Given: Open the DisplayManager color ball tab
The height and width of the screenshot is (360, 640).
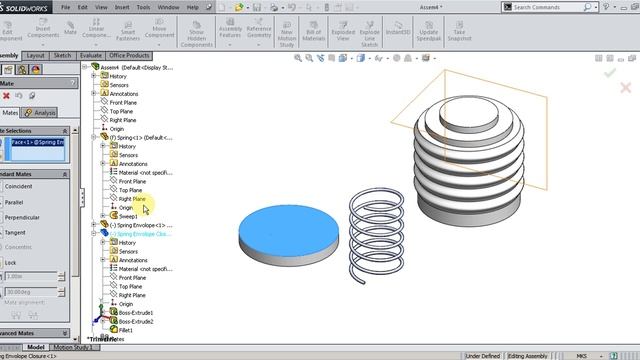Looking at the screenshot, I should 36,70.
